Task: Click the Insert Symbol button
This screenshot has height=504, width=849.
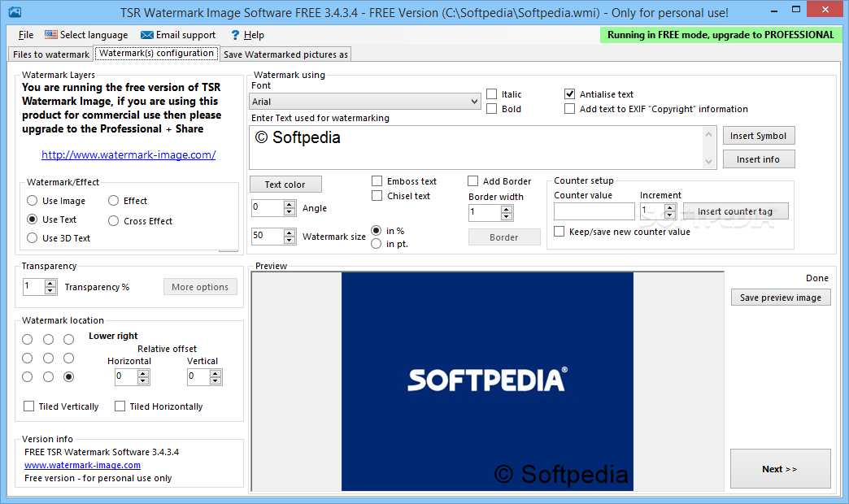Action: pos(759,136)
